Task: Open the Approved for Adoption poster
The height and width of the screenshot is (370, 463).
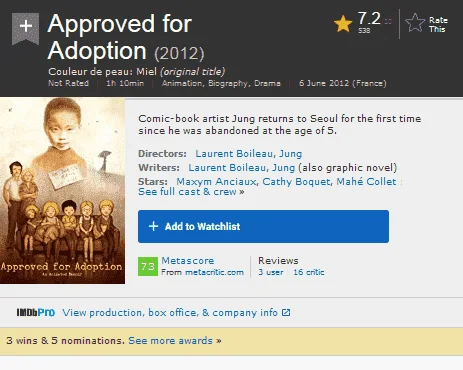Action: [x=62, y=191]
